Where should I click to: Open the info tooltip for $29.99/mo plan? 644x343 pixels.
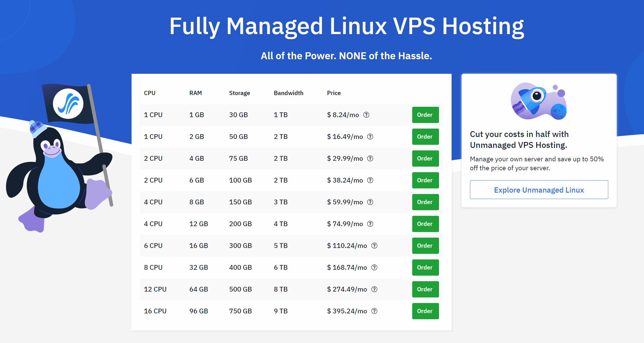tap(370, 159)
